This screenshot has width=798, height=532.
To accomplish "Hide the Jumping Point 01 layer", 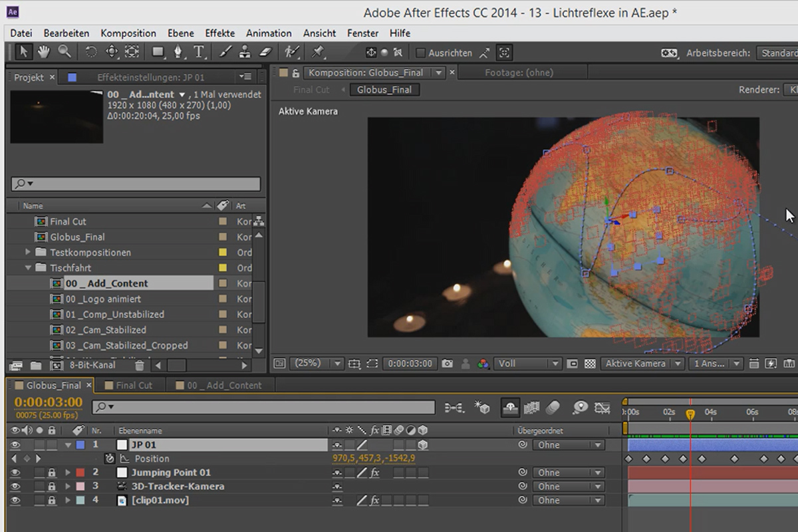I will click(15, 473).
